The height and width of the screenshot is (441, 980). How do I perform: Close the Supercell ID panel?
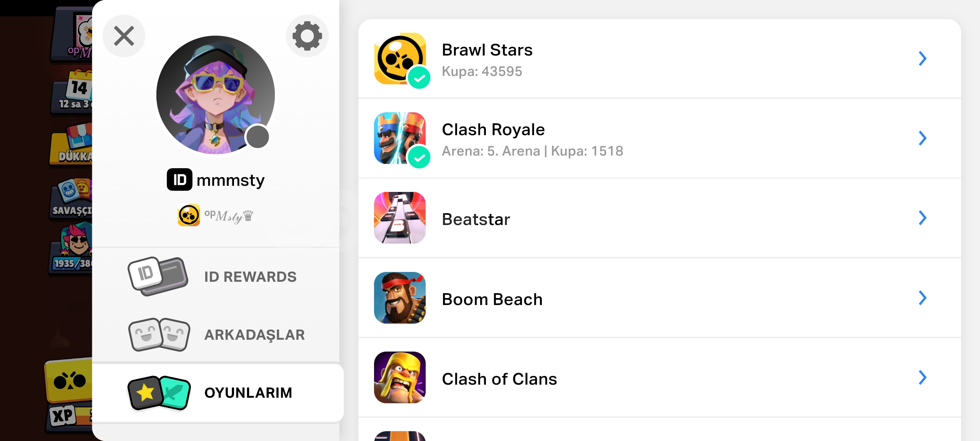click(124, 36)
